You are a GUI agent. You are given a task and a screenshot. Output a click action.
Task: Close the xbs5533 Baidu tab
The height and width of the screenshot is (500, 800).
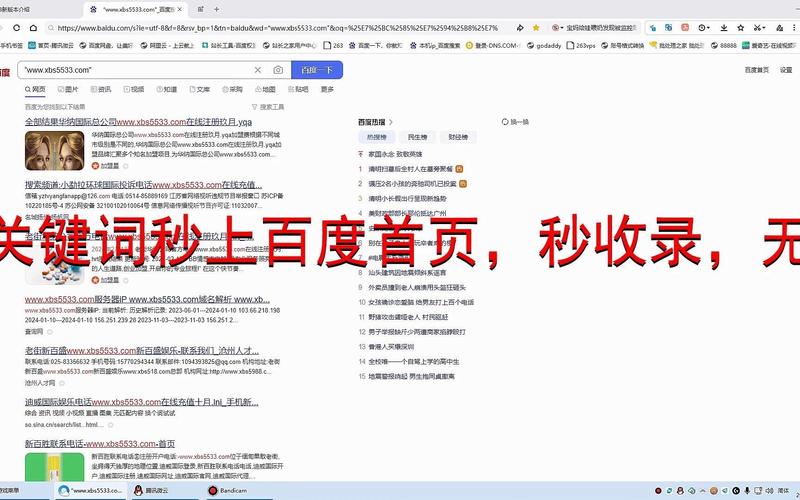pos(180,9)
